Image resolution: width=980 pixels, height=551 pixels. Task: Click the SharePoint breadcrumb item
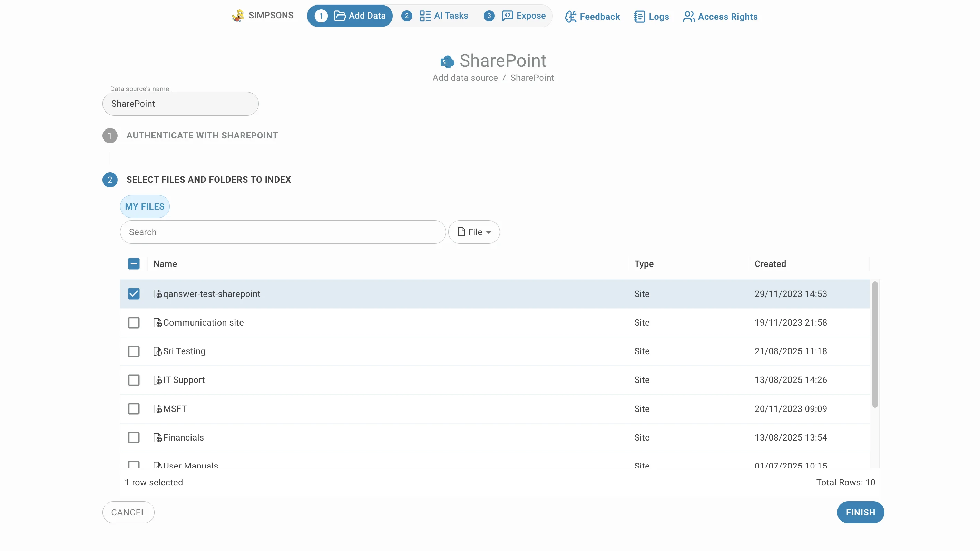(x=532, y=78)
